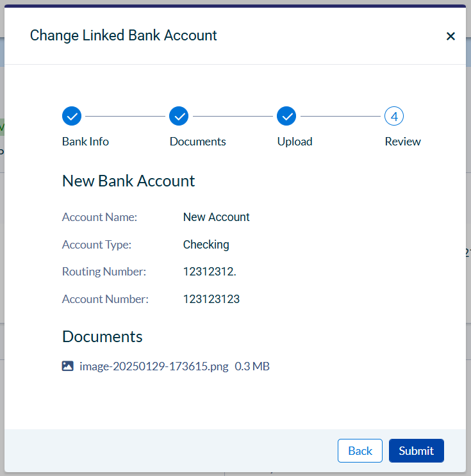
Task: Open the Documents step label
Action: click(x=198, y=142)
